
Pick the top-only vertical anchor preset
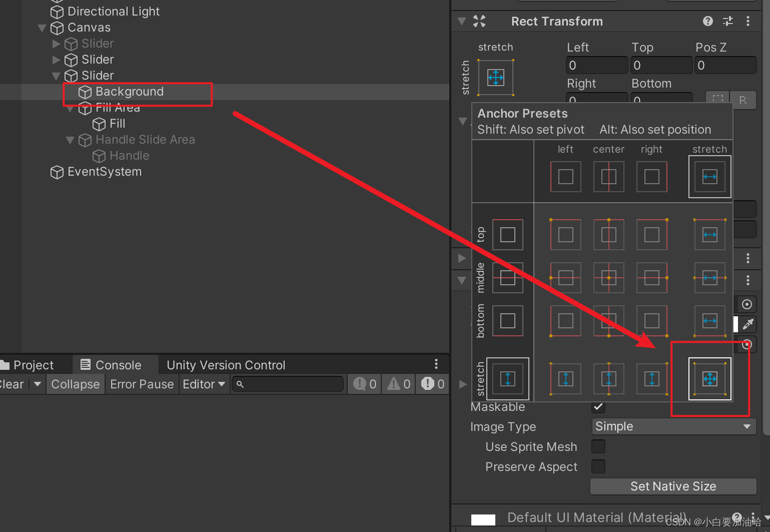click(508, 235)
